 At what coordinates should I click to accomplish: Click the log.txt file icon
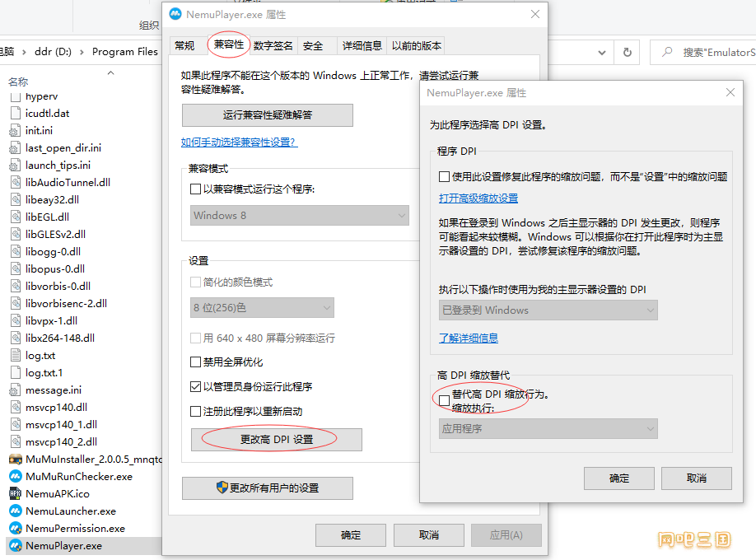(16, 355)
